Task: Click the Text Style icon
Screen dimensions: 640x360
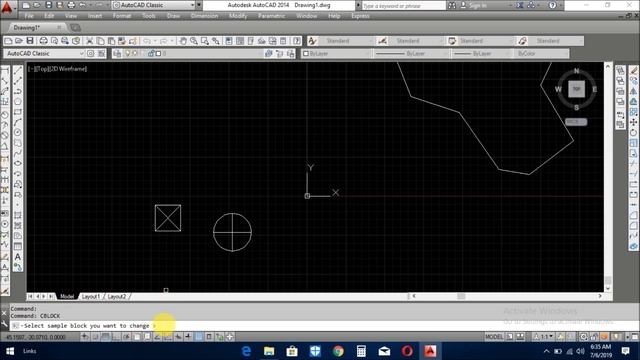Action: click(x=312, y=41)
